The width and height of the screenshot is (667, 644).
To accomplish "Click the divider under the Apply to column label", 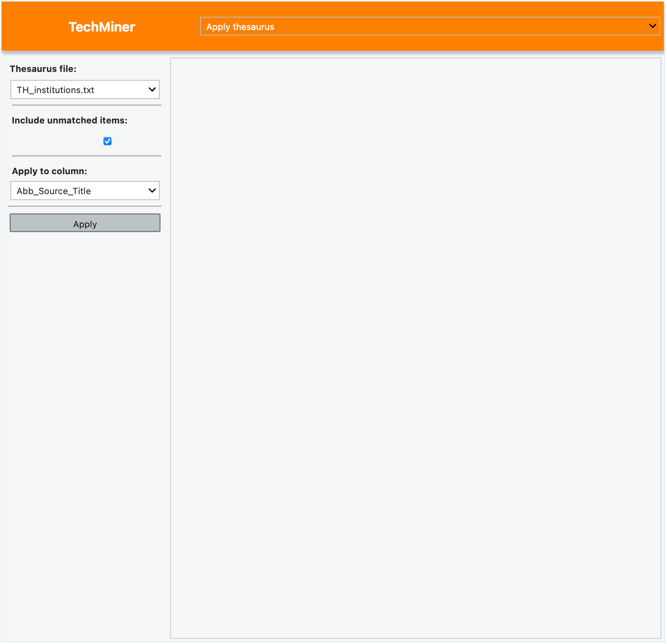I will (x=85, y=206).
